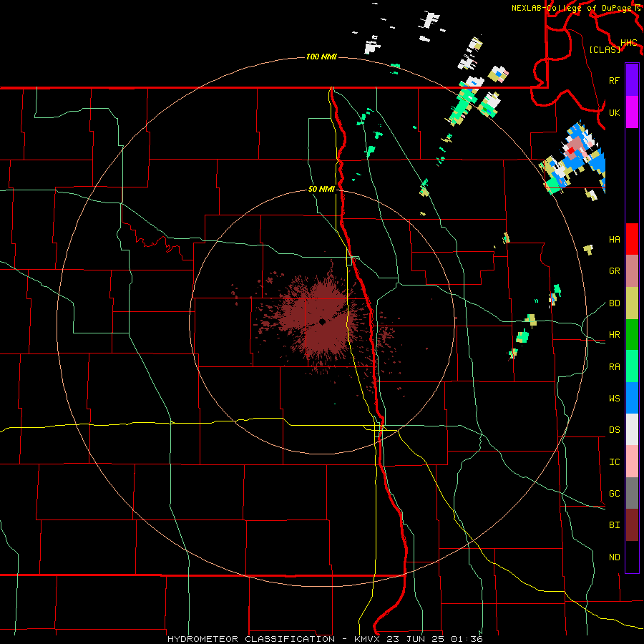
Task: Click the HA red legend color swatch
Action: [632, 239]
